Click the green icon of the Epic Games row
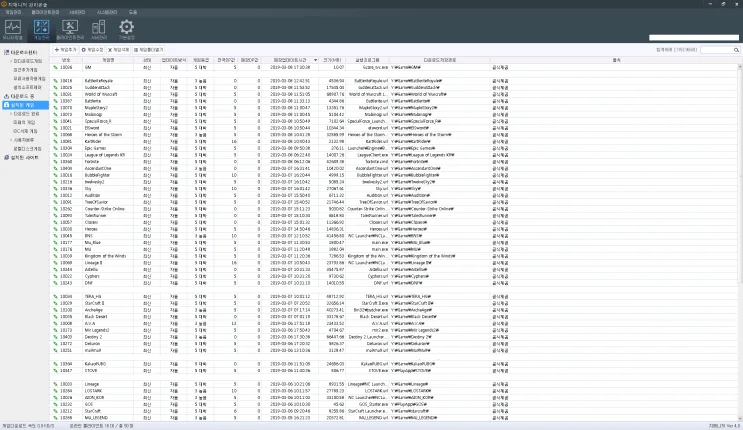This screenshot has height=430, width=743. tap(55, 148)
